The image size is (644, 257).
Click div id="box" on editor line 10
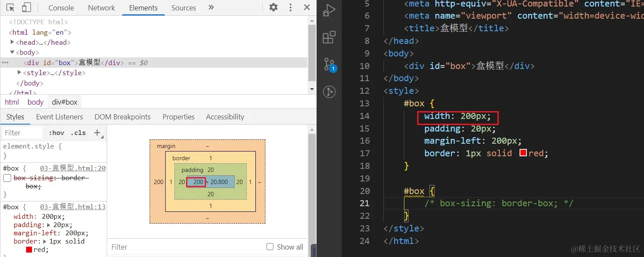coord(469,66)
